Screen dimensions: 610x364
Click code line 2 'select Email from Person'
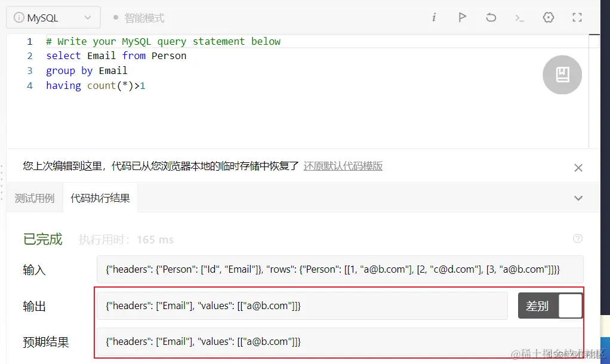coord(116,55)
